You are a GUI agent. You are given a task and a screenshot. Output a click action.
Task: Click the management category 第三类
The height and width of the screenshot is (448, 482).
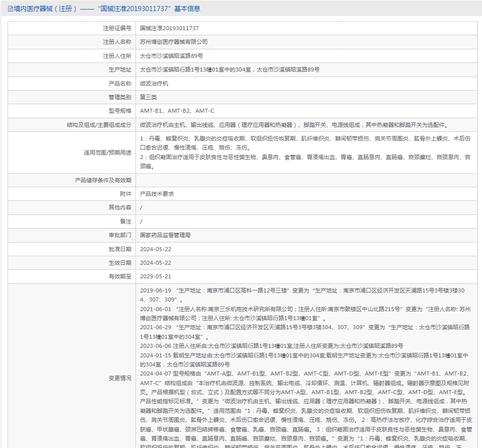149,98
